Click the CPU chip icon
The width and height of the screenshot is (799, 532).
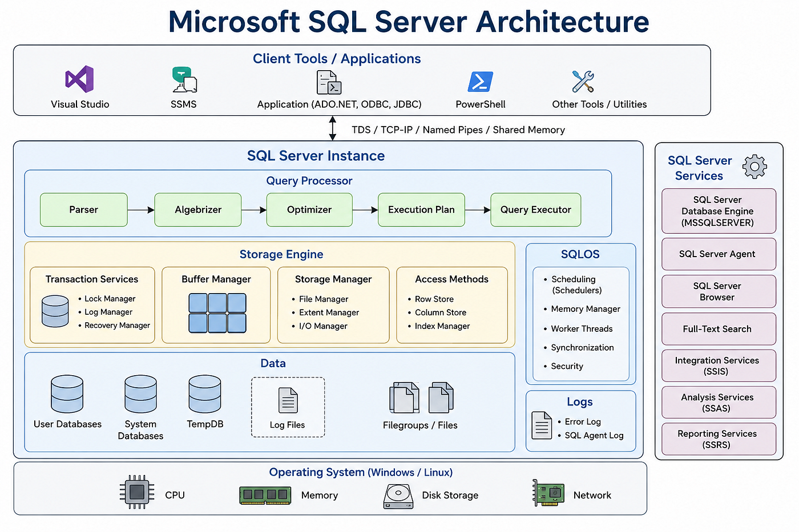coord(137,492)
